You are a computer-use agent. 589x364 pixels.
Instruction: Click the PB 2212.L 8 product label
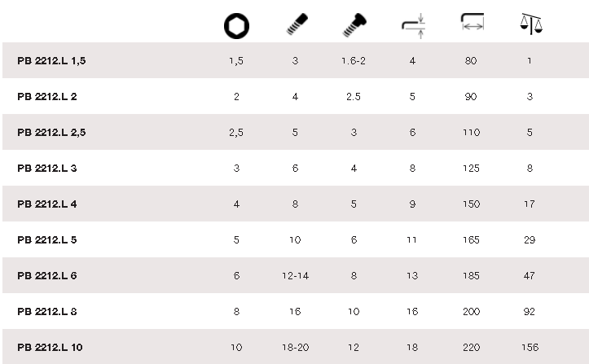(x=46, y=312)
